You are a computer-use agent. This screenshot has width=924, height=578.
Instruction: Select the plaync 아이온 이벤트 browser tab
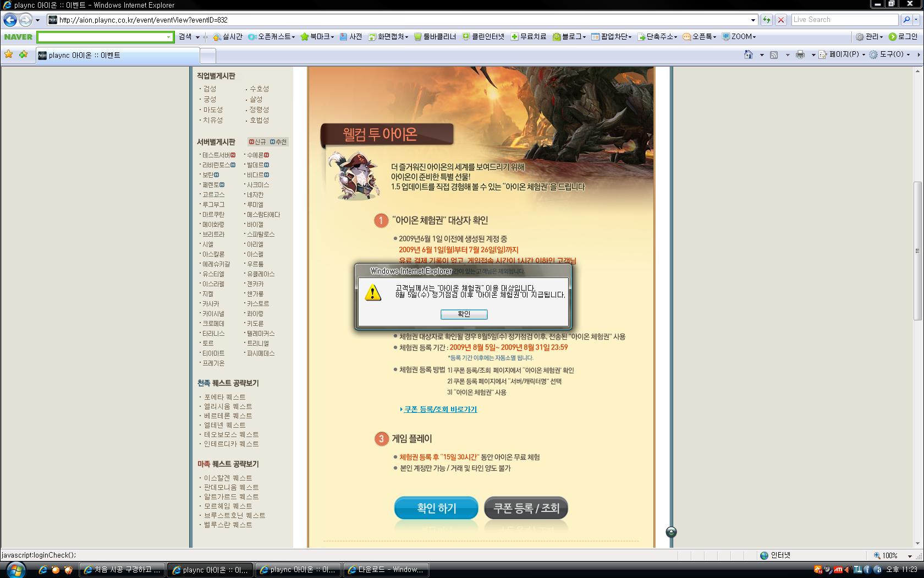[x=117, y=56]
